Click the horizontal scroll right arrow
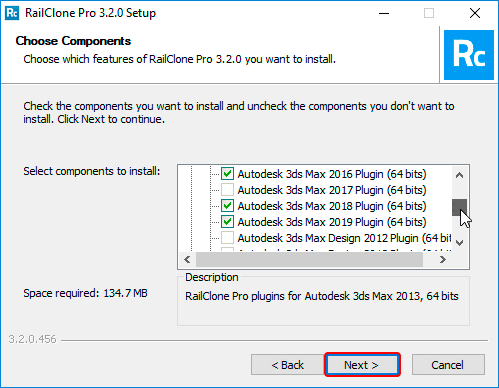Image resolution: width=499 pixels, height=388 pixels. click(x=443, y=259)
